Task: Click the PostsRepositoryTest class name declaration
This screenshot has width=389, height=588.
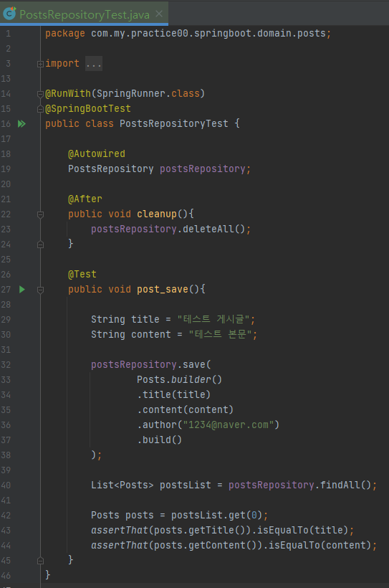Action: [174, 124]
